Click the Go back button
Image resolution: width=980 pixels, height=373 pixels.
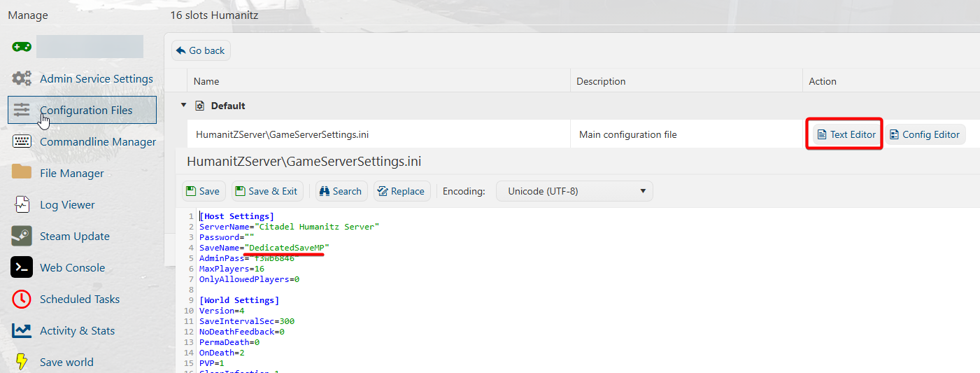point(201,50)
